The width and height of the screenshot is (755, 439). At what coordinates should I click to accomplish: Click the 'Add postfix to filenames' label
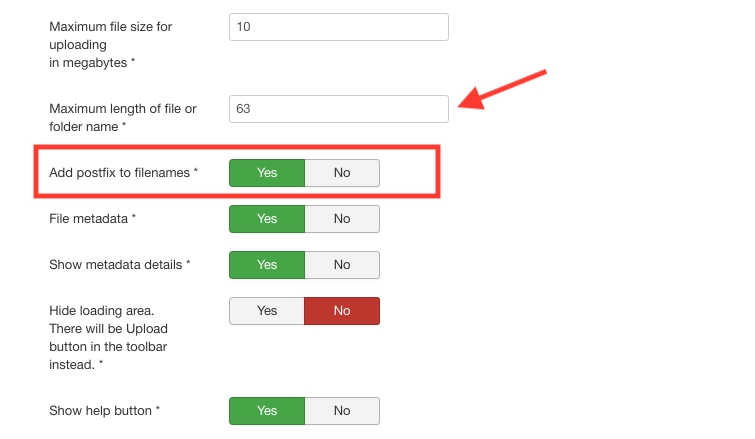coord(123,173)
